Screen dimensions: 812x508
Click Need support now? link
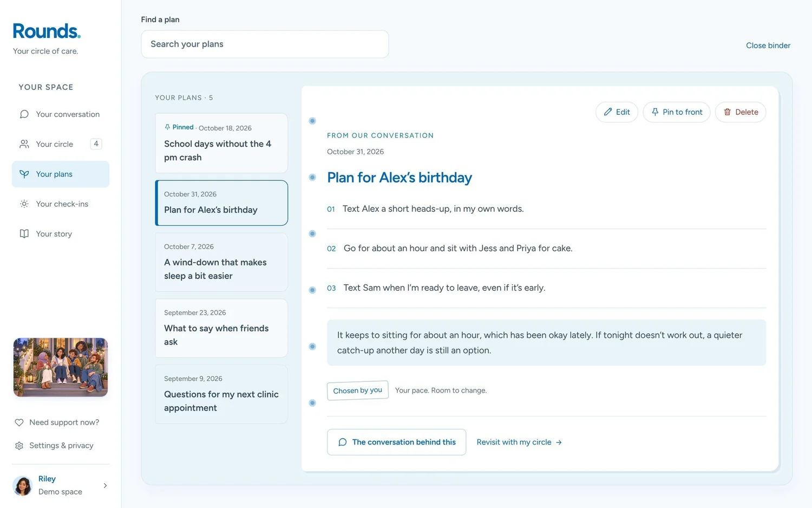pyautogui.click(x=57, y=422)
